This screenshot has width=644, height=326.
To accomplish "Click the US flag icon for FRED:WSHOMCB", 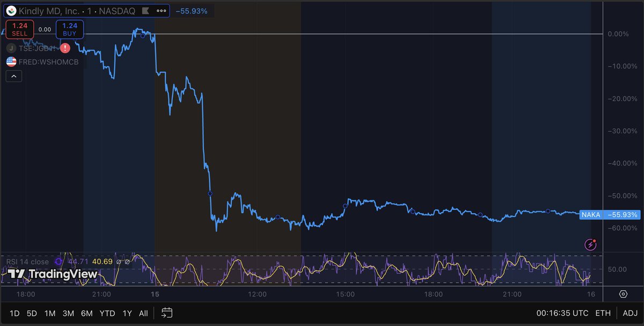I will (11, 62).
